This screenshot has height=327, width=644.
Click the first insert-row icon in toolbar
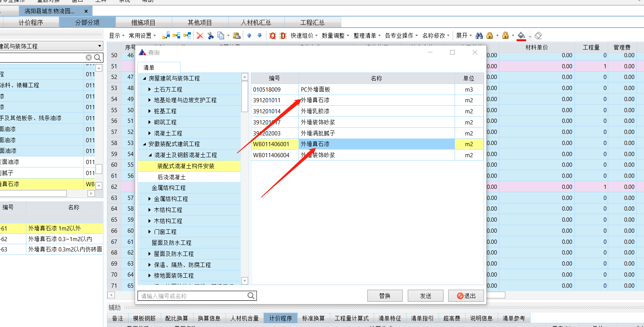click(x=166, y=35)
